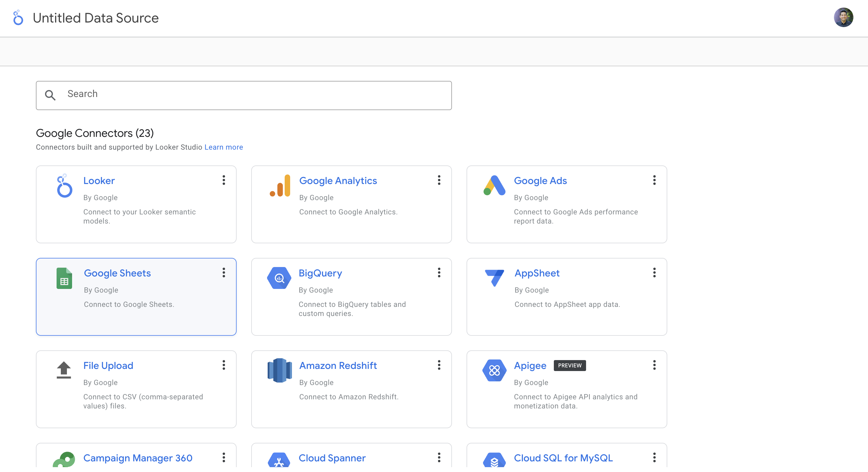This screenshot has height=472, width=868.
Task: Click 'Connect to AppSheet app data.' text
Action: point(567,304)
